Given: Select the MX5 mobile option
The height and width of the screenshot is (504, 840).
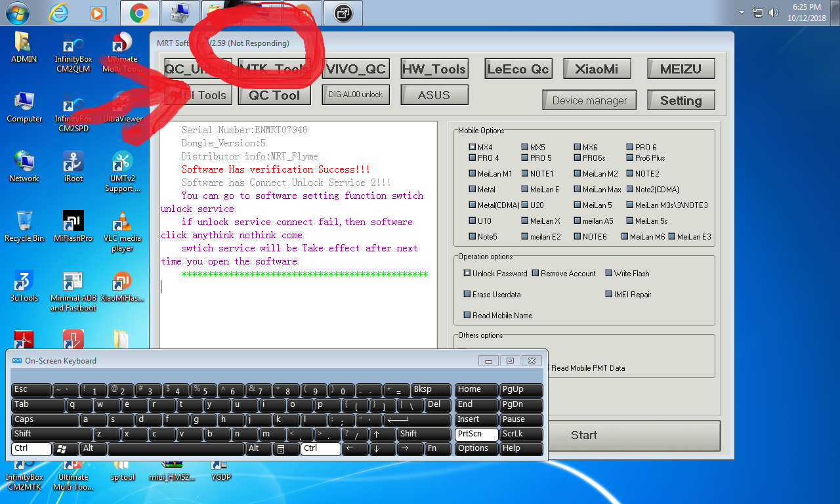Looking at the screenshot, I should click(533, 148).
